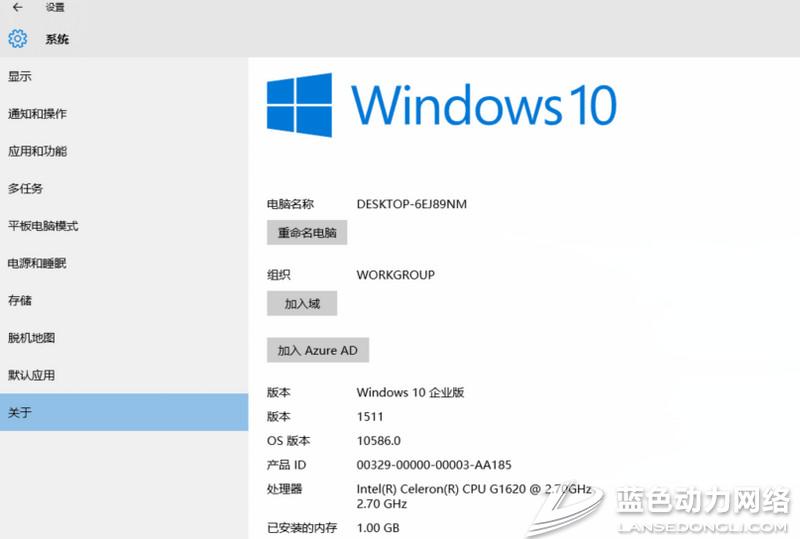This screenshot has height=539, width=800.
Task: Click the back arrow in title bar
Action: click(x=17, y=8)
